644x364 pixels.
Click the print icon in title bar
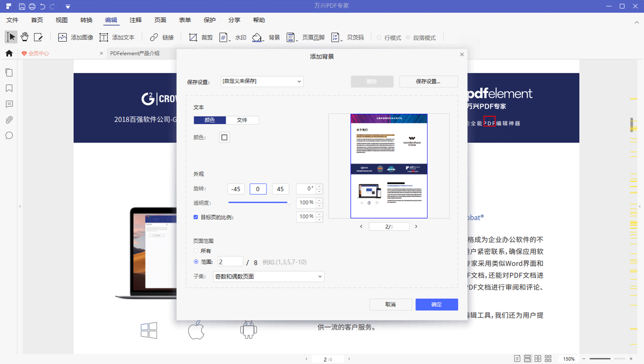click(x=32, y=6)
